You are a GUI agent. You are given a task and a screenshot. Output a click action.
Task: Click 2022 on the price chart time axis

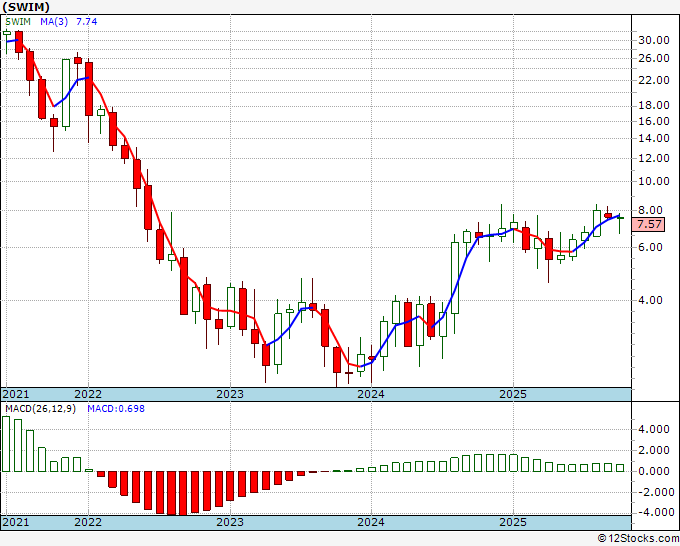88,394
